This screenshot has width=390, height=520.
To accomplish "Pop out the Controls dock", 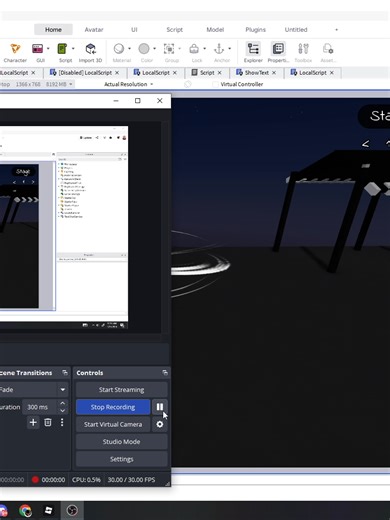I will tap(165, 373).
